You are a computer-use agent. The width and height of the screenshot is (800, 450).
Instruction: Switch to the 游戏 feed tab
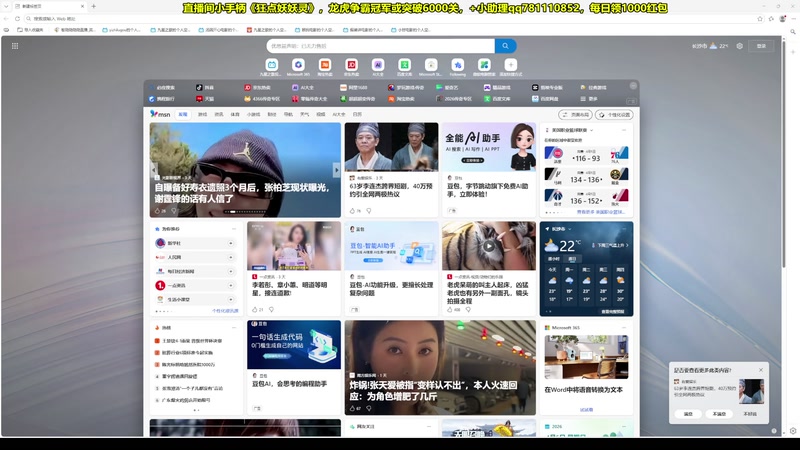[203, 115]
